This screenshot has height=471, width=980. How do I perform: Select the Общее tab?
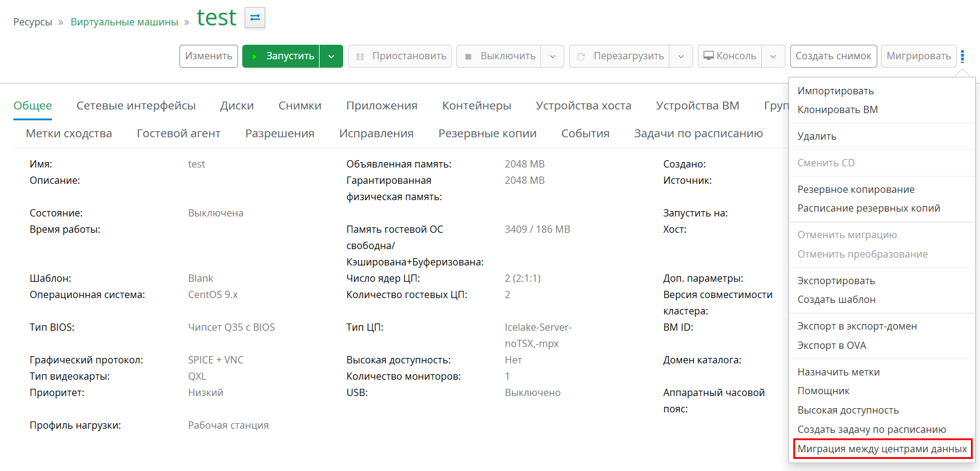33,106
